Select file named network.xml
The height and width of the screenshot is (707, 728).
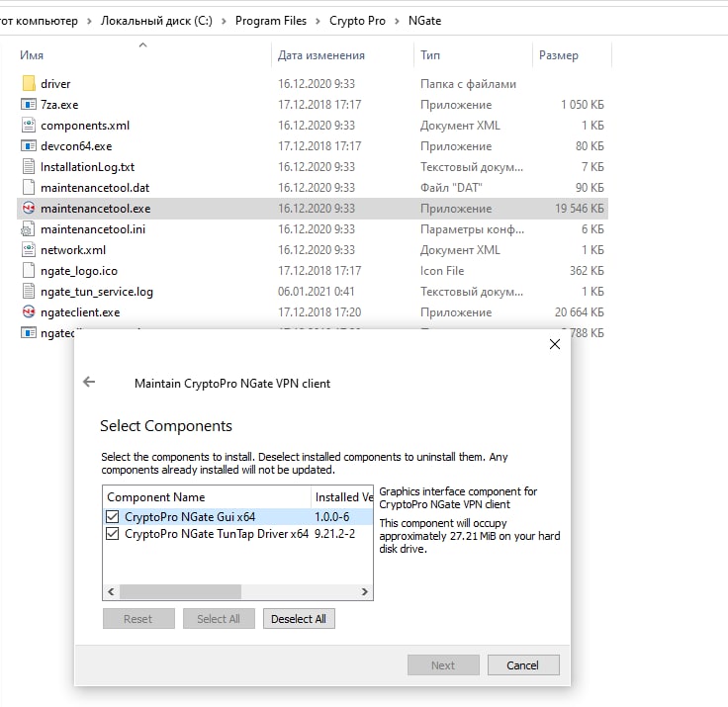(x=73, y=250)
